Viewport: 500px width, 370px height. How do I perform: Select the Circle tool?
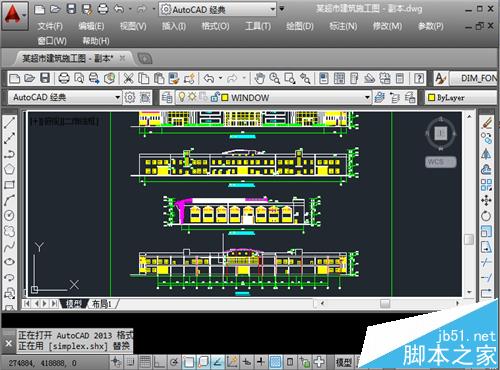(9, 215)
